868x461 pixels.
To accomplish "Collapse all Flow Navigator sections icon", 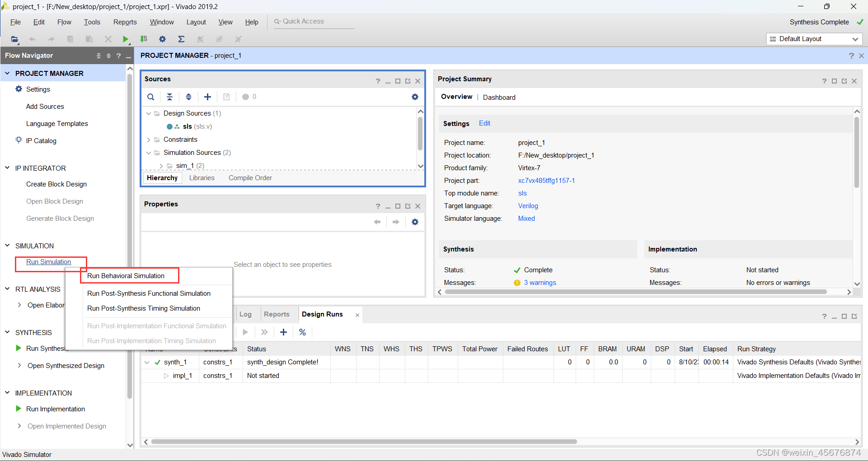I will click(99, 56).
